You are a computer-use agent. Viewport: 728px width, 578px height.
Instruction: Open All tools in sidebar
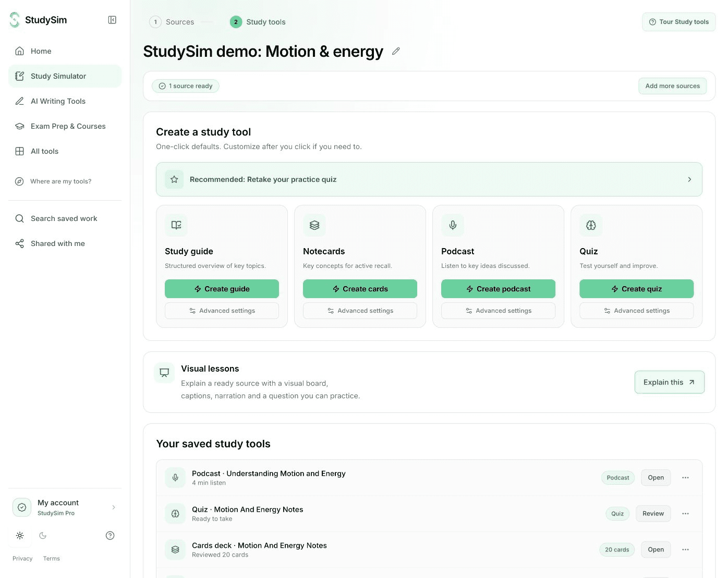65,151
